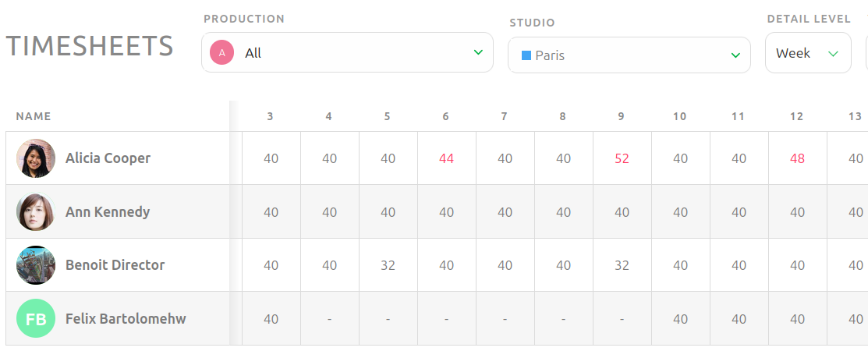The height and width of the screenshot is (351, 868).
Task: Select Alicia Cooper's red 52 cell in week 9
Action: click(x=622, y=158)
